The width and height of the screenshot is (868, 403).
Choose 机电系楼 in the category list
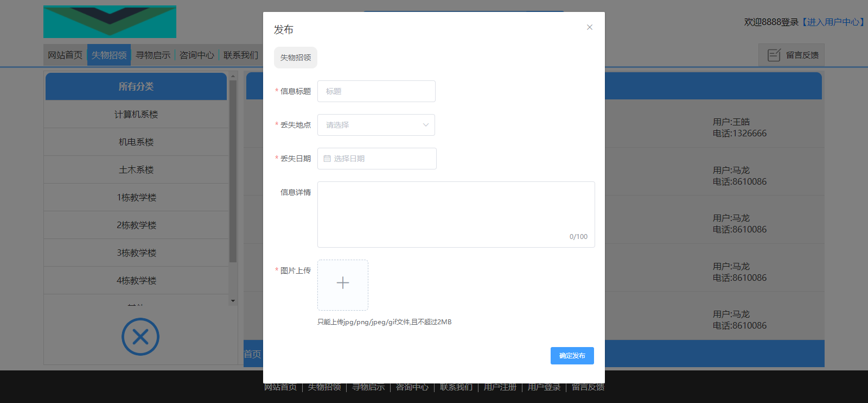tap(136, 142)
